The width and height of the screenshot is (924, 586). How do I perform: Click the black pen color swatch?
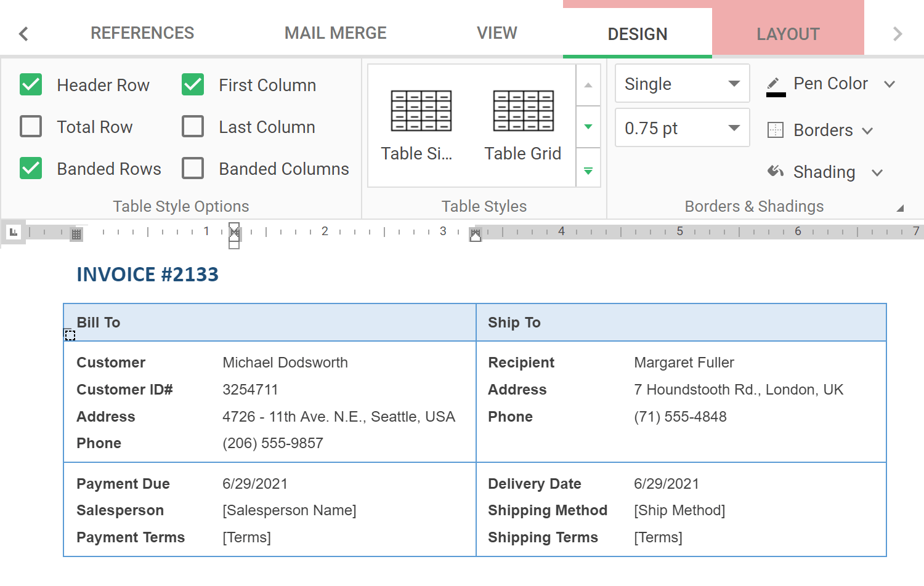coord(776,94)
